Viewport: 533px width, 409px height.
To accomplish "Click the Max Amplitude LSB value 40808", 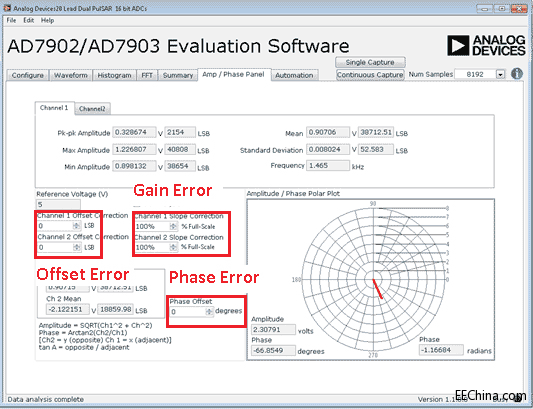I will (180, 149).
